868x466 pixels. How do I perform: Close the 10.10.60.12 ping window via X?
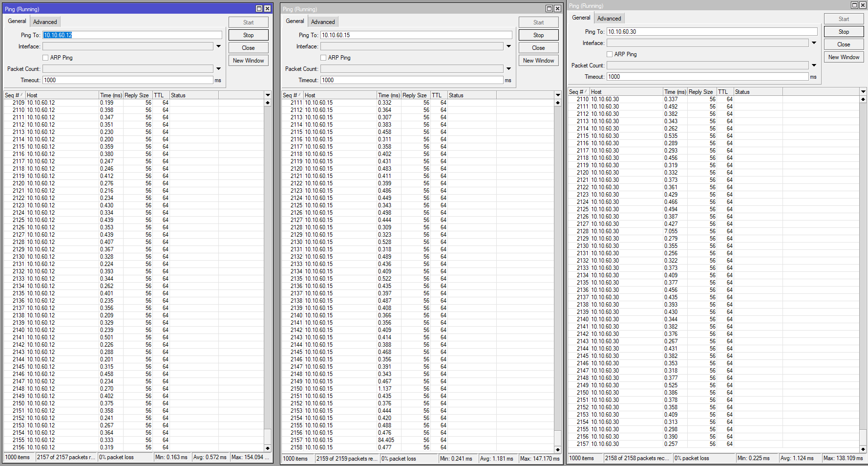(x=267, y=9)
